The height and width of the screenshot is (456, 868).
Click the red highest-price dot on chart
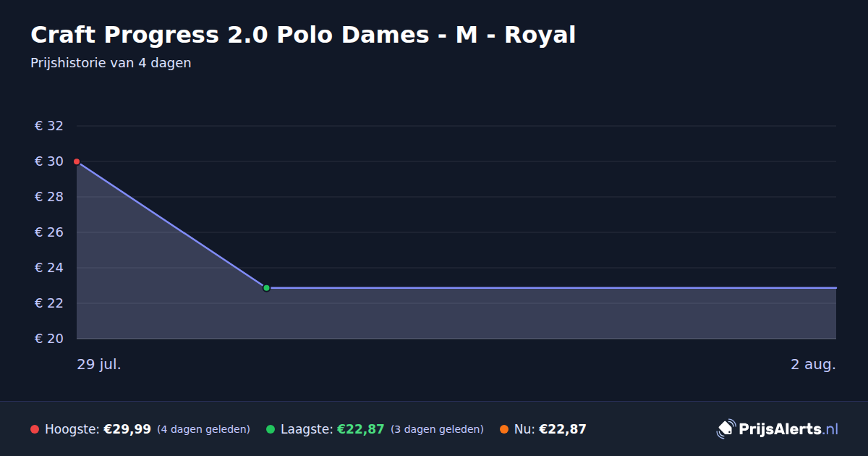pos(77,161)
